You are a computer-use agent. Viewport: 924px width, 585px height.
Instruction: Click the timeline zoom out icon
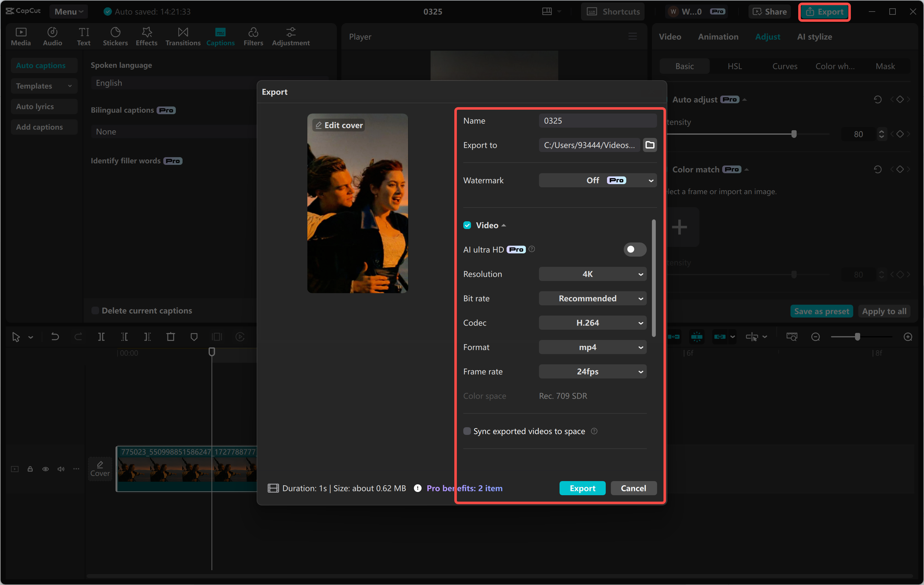[x=816, y=337]
